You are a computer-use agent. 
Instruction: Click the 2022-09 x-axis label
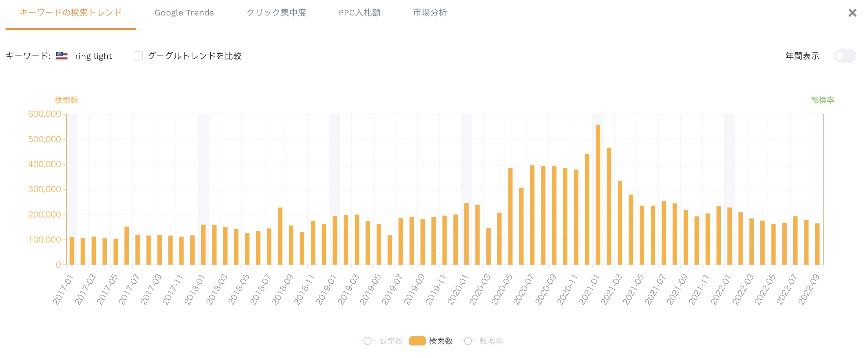[809, 289]
